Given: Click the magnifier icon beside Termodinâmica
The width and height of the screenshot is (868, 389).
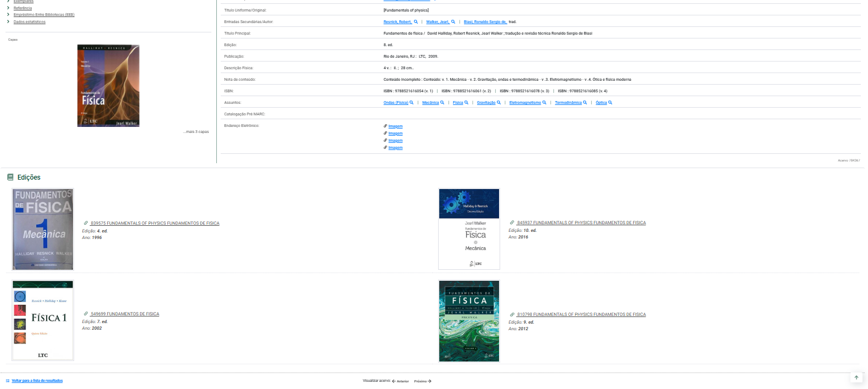Looking at the screenshot, I should pyautogui.click(x=585, y=103).
